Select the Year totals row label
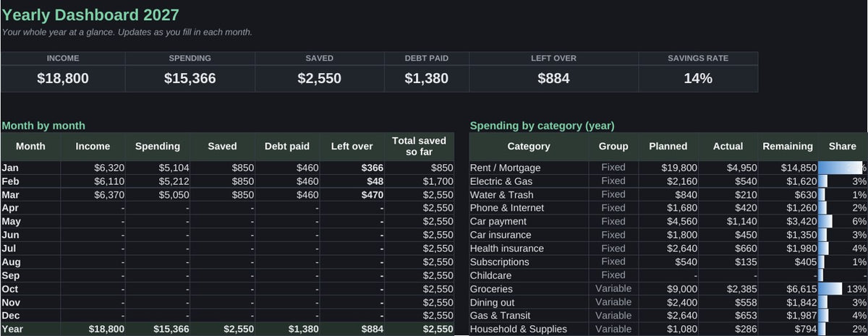Screen dimensions: 868x336 click(30, 329)
